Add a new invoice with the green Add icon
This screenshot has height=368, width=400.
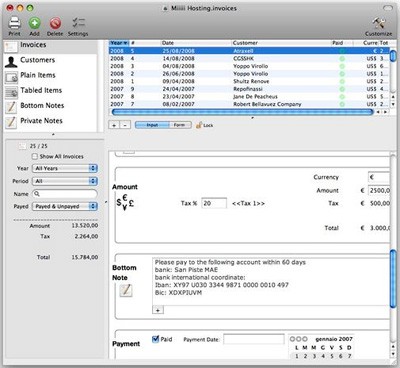click(34, 23)
